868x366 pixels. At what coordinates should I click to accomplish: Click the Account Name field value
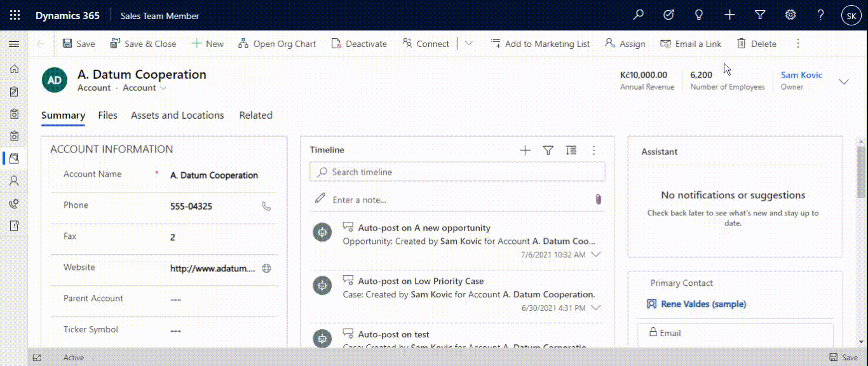[x=214, y=175]
